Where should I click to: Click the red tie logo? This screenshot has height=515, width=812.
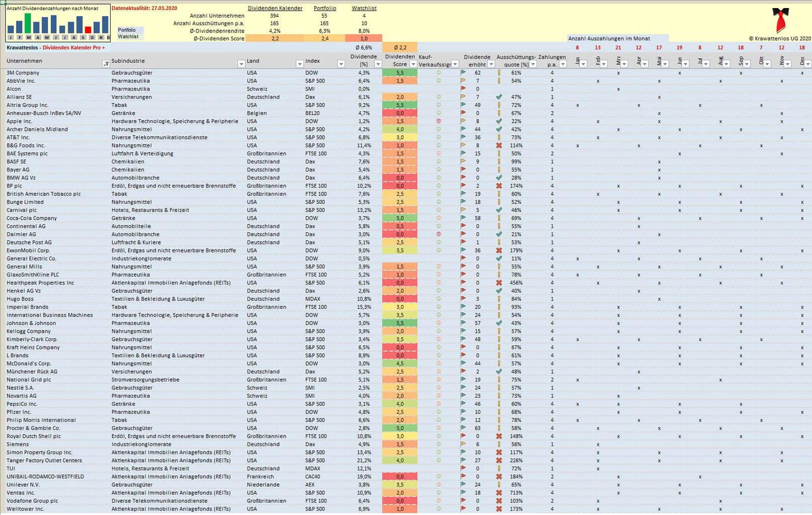780,19
